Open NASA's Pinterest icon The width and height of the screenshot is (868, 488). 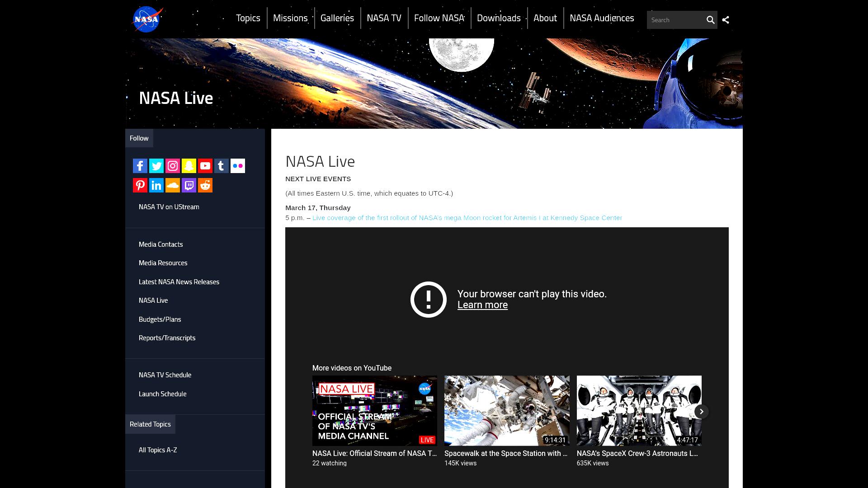tap(140, 185)
